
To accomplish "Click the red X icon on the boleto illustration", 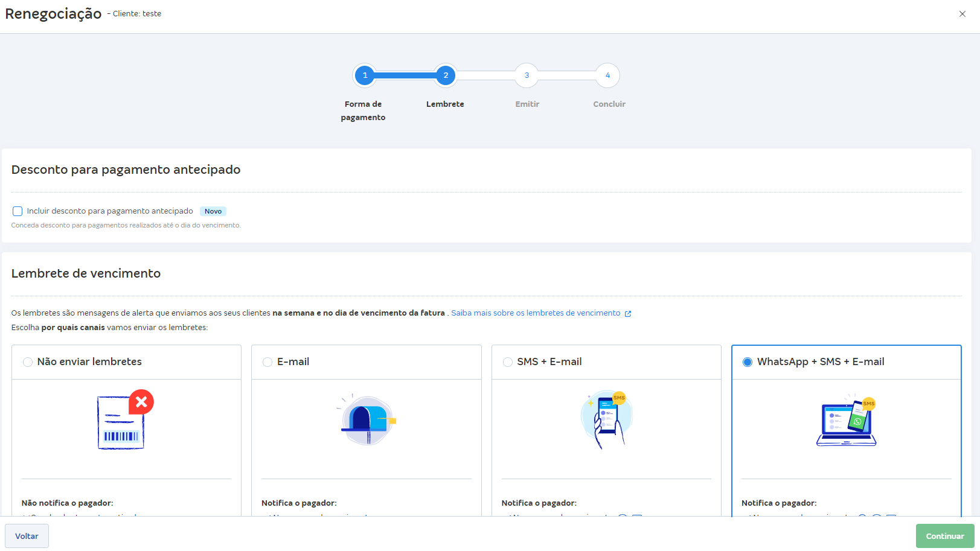I will tap(141, 402).
